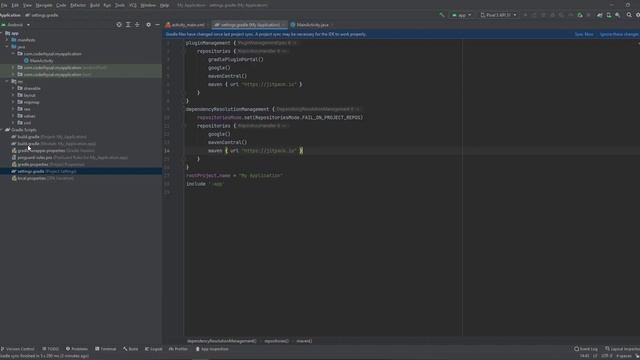Image resolution: width=640 pixels, height=360 pixels.
Task: Click settings.gradle in the navigation bar
Action: [x=42, y=15]
